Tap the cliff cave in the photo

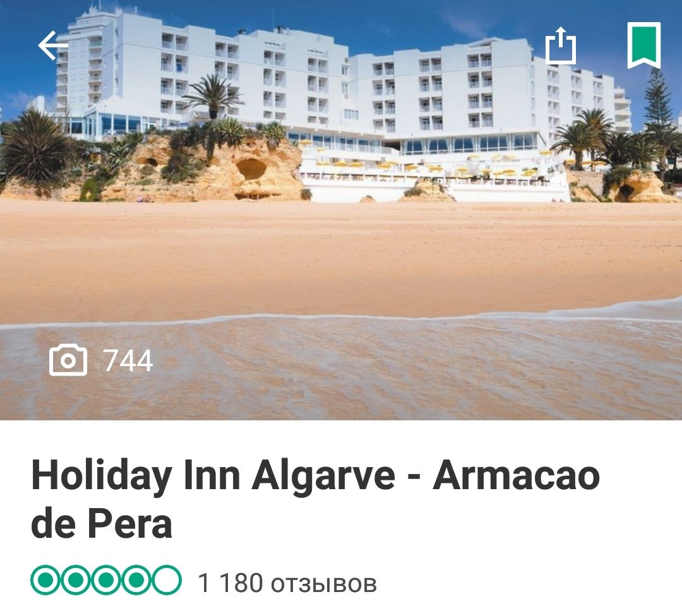coord(251,169)
